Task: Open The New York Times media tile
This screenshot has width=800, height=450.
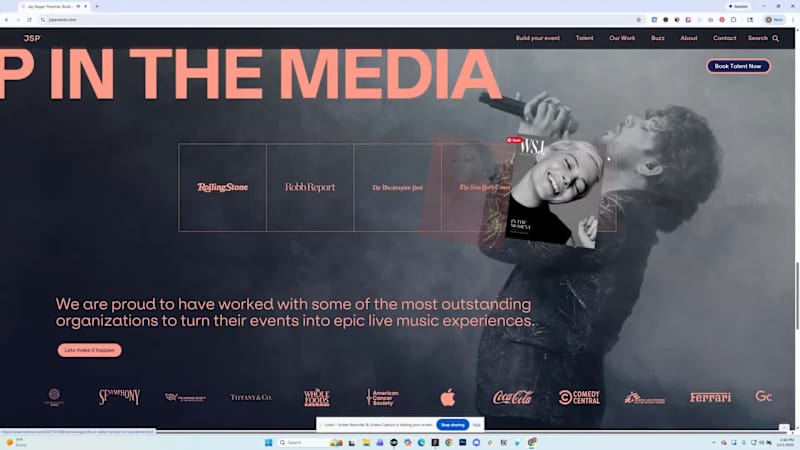Action: (x=474, y=187)
